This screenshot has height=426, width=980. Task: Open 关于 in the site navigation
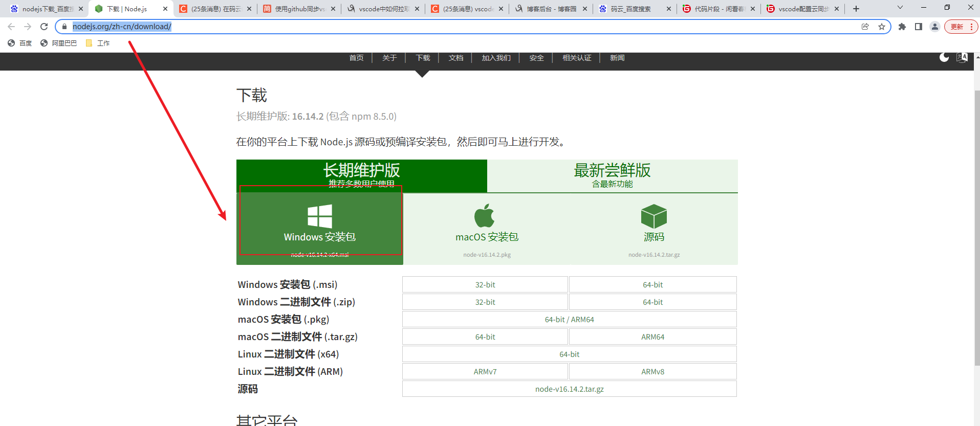pyautogui.click(x=389, y=58)
